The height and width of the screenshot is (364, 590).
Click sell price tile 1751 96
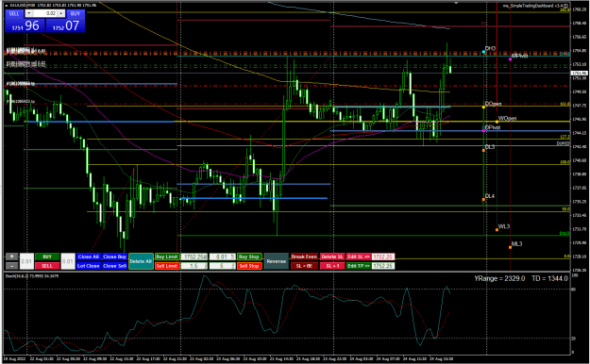pyautogui.click(x=25, y=25)
